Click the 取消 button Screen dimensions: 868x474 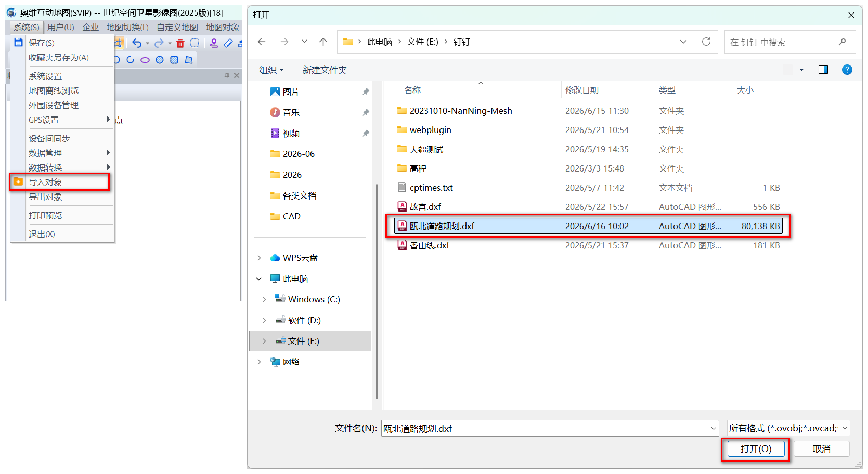click(821, 449)
